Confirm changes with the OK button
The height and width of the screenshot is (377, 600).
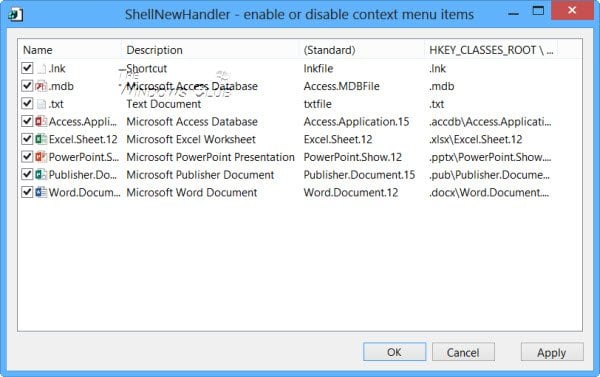pyautogui.click(x=394, y=352)
